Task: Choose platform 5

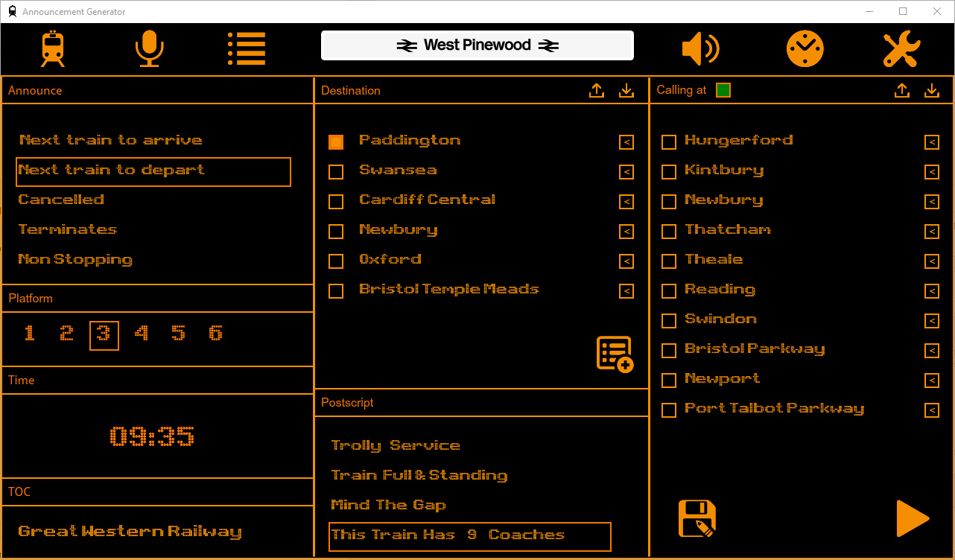Action: [178, 334]
